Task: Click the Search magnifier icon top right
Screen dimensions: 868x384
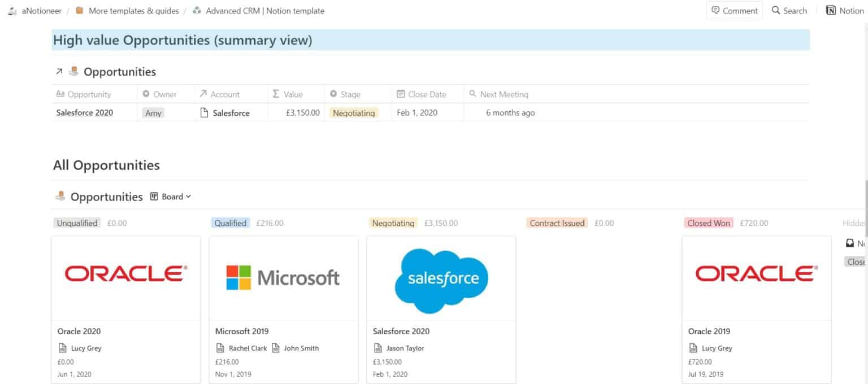Action: [x=776, y=10]
